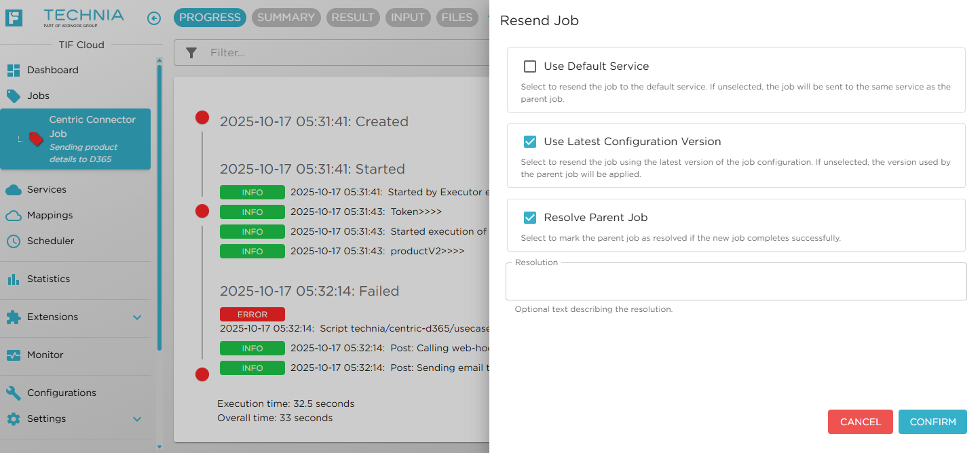Click the Services cloud icon

[x=14, y=190]
